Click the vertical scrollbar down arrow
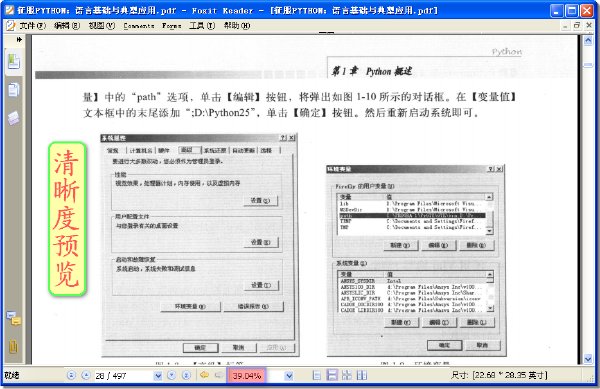This screenshot has height=389, width=600. tap(588, 359)
